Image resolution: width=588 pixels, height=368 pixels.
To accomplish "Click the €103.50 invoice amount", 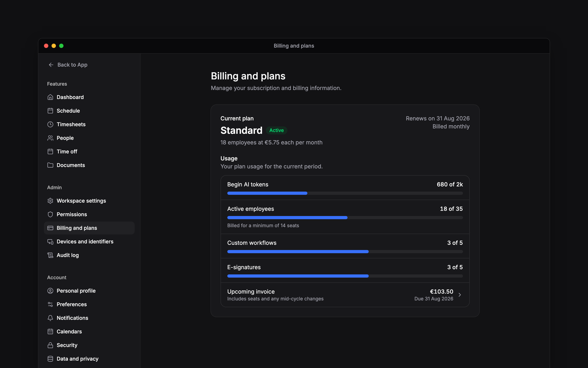I will click(x=441, y=292).
